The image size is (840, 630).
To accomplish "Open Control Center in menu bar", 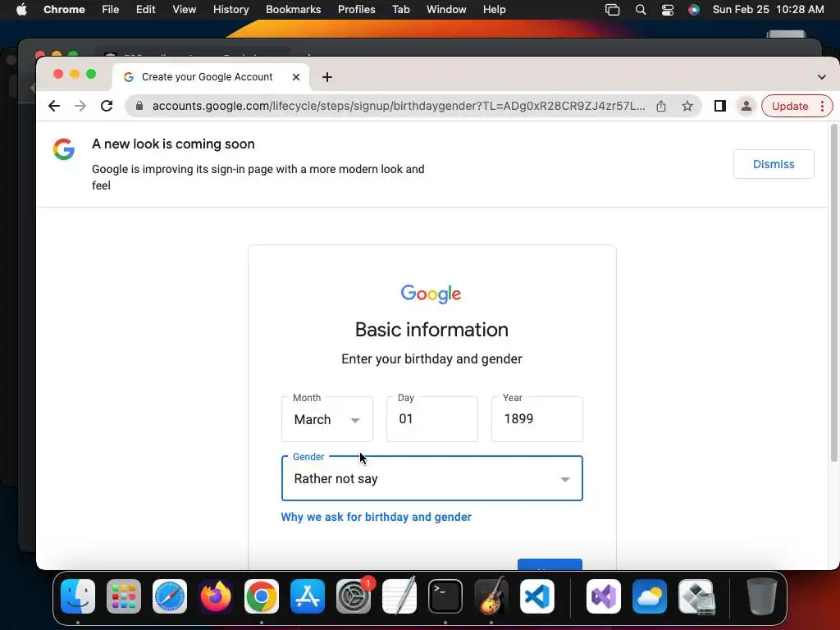I will [x=668, y=10].
